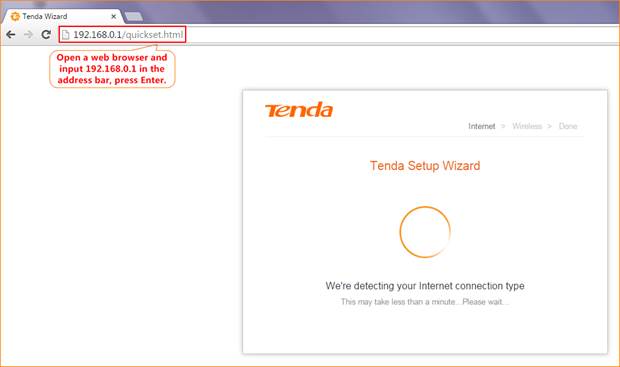Reload the page with the refresh icon

pos(46,34)
